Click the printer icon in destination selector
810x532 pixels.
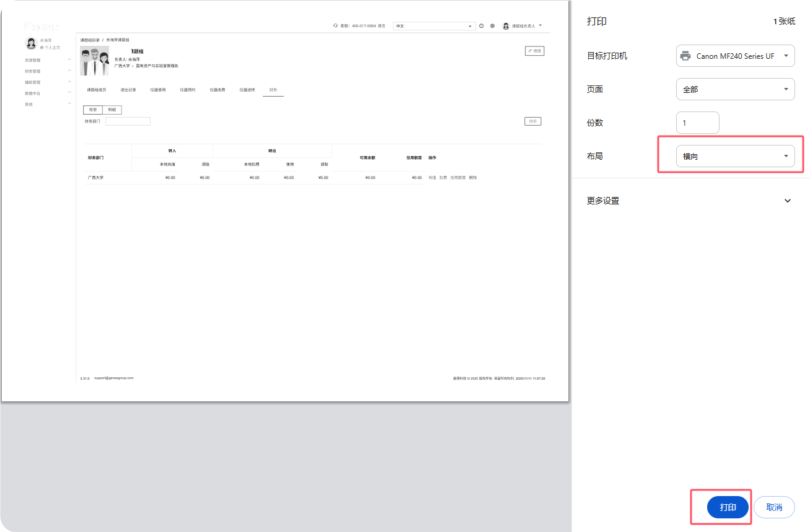(685, 56)
